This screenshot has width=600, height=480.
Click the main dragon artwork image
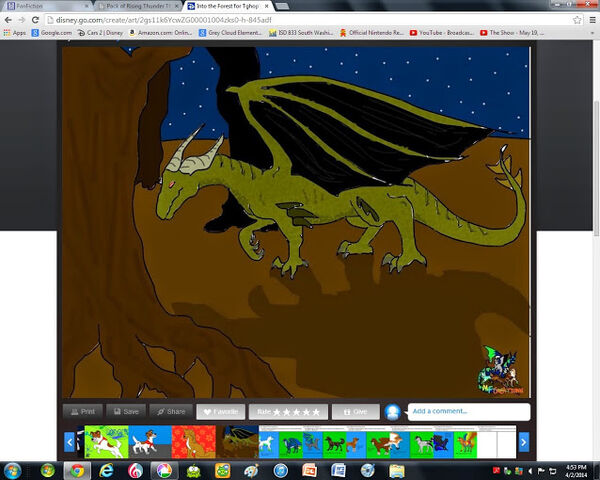296,222
